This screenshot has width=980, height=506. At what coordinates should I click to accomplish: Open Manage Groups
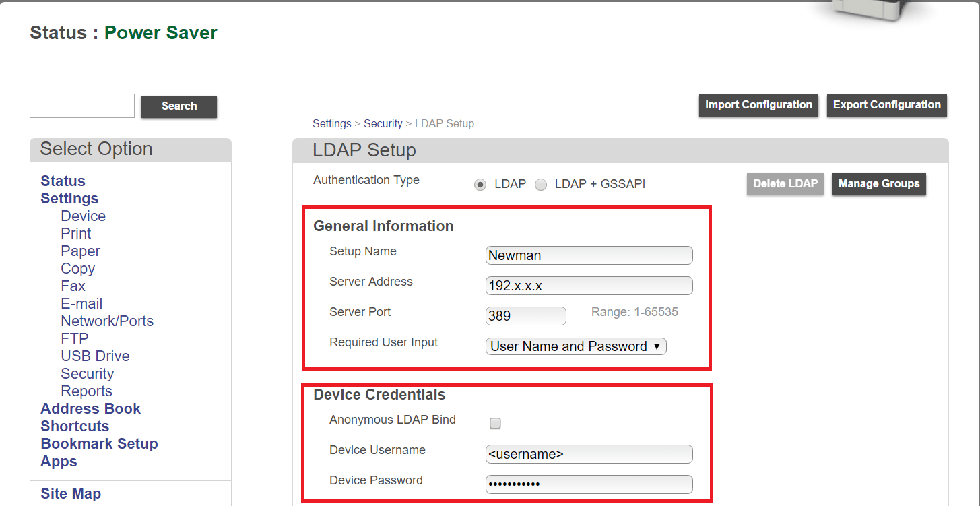pyautogui.click(x=879, y=183)
